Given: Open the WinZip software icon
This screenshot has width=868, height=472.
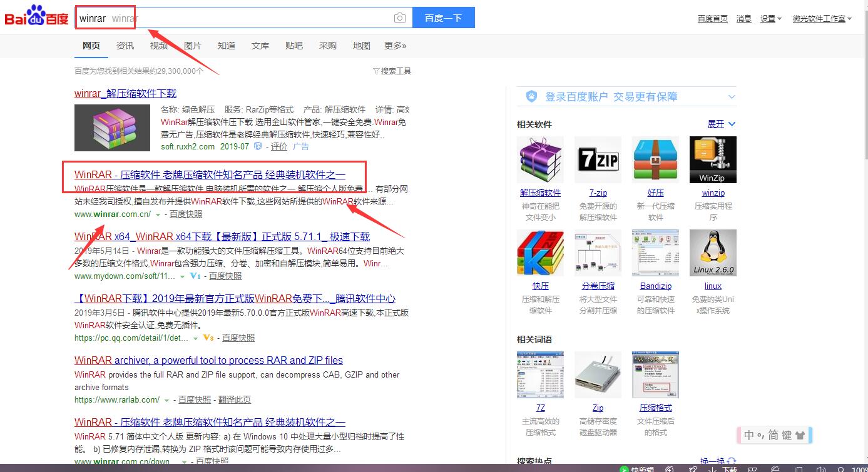Looking at the screenshot, I should (713, 160).
